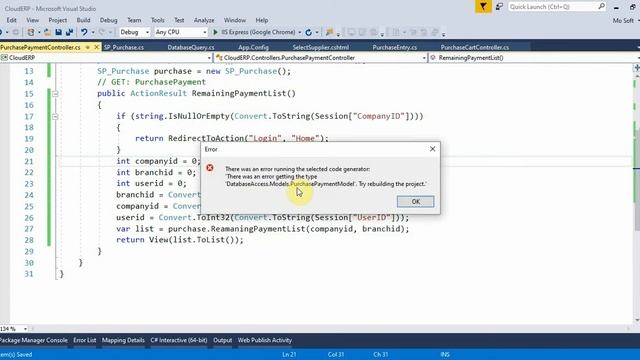Click the RedirectToAction call on line 19
This screenshot has height=360, width=640.
[206, 138]
